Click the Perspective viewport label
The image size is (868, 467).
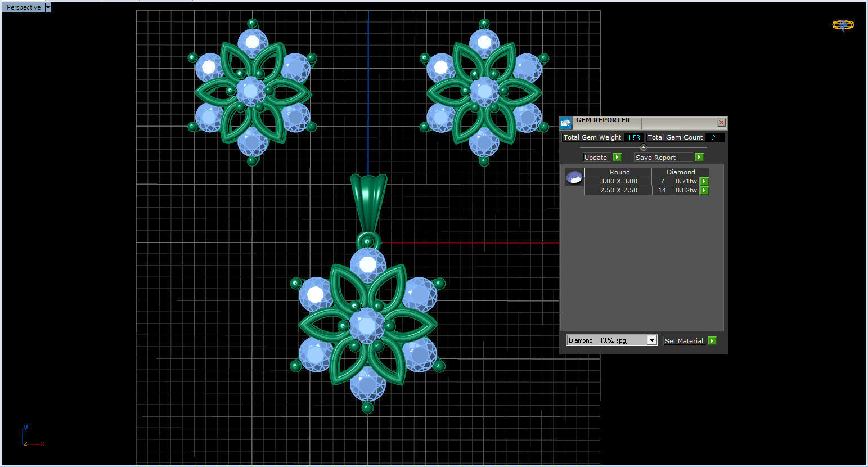[x=24, y=7]
